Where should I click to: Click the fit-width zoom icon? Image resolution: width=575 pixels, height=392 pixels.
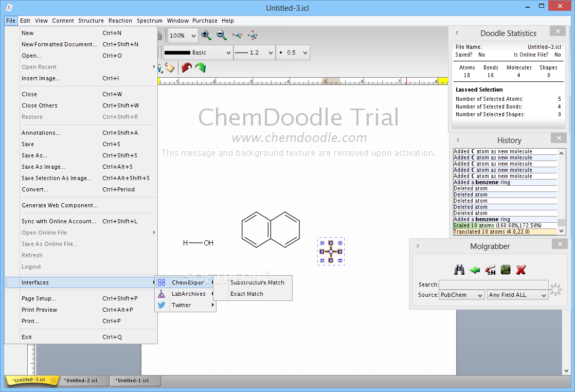(237, 35)
